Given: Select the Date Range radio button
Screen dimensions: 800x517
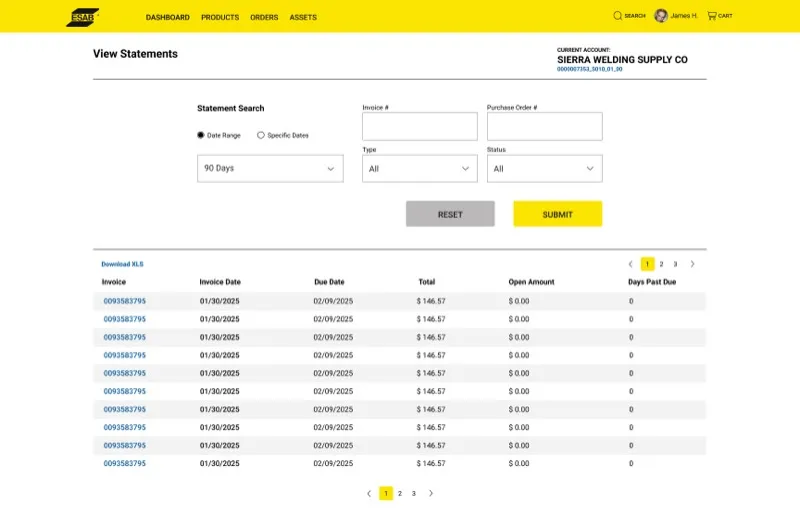Looking at the screenshot, I should coord(200,135).
